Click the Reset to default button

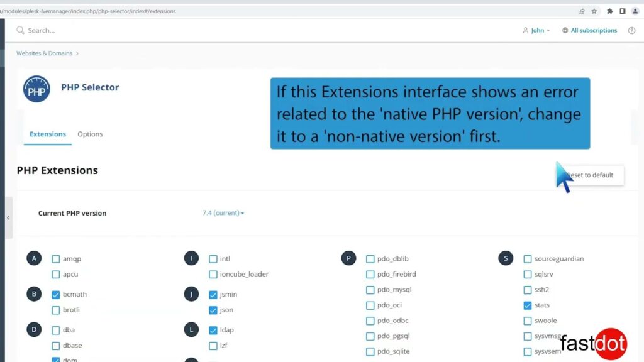click(590, 175)
